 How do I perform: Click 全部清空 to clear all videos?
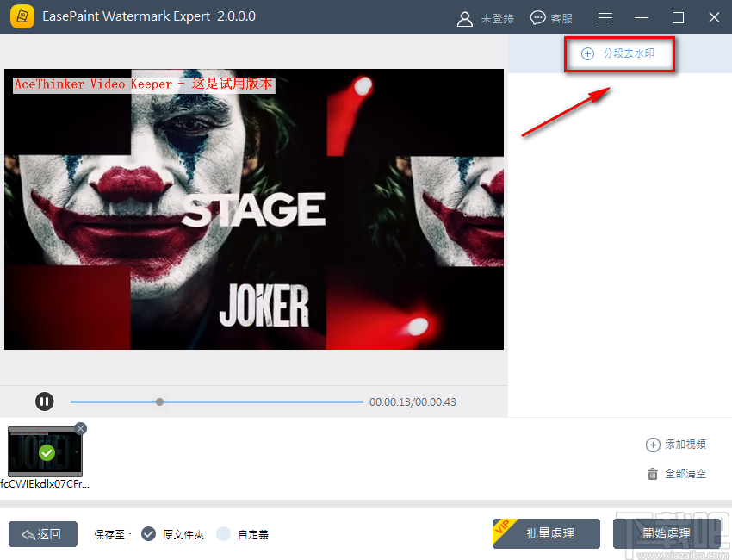tap(677, 474)
